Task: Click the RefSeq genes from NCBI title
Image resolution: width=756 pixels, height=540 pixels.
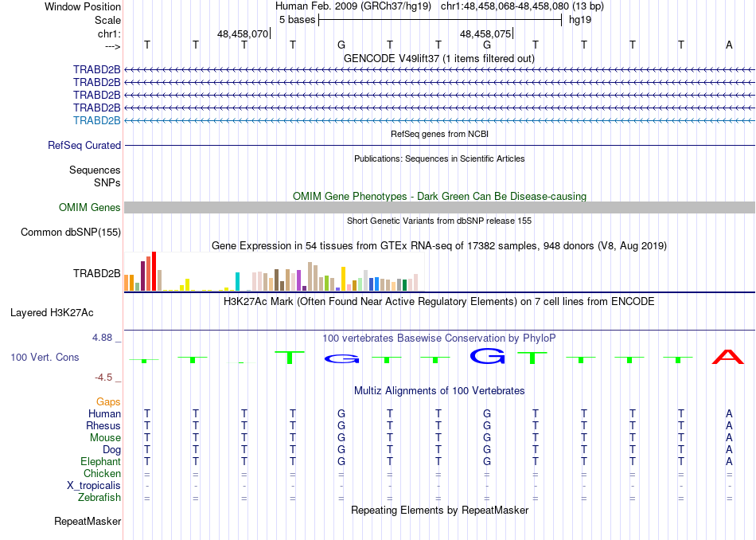Action: tap(439, 134)
